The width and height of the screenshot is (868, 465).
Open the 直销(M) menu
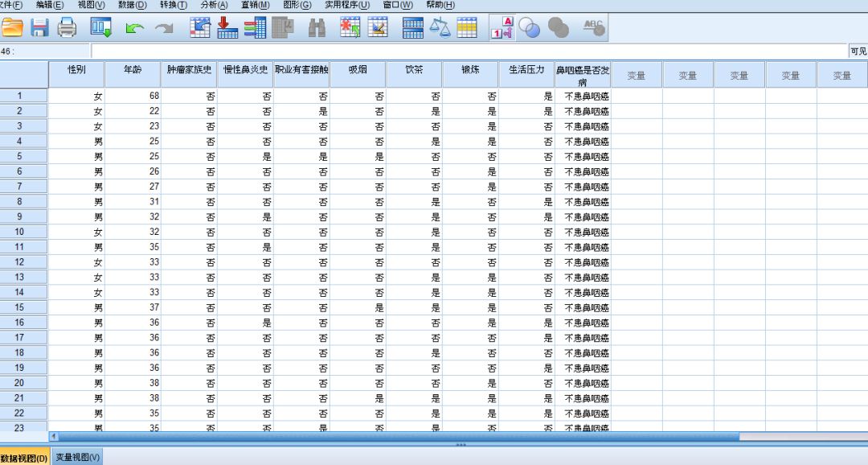pyautogui.click(x=256, y=5)
